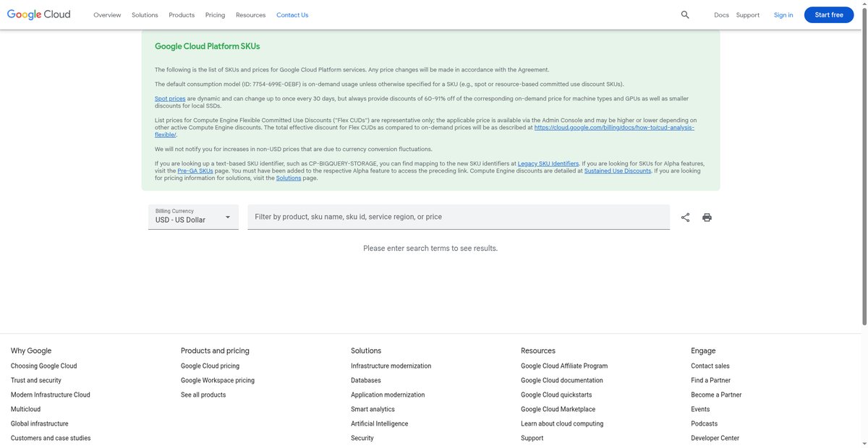The height and width of the screenshot is (448, 868).
Task: Click the Google Cloud logo
Action: 39,14
